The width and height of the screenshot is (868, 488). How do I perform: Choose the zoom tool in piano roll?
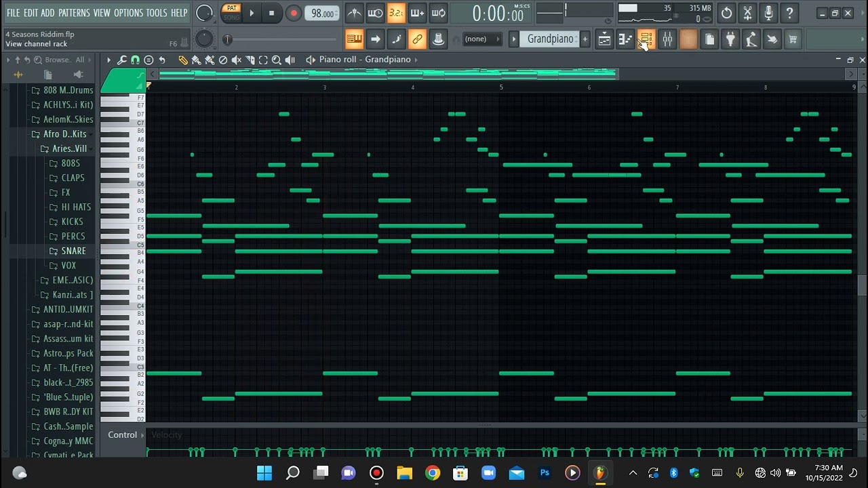pos(277,60)
